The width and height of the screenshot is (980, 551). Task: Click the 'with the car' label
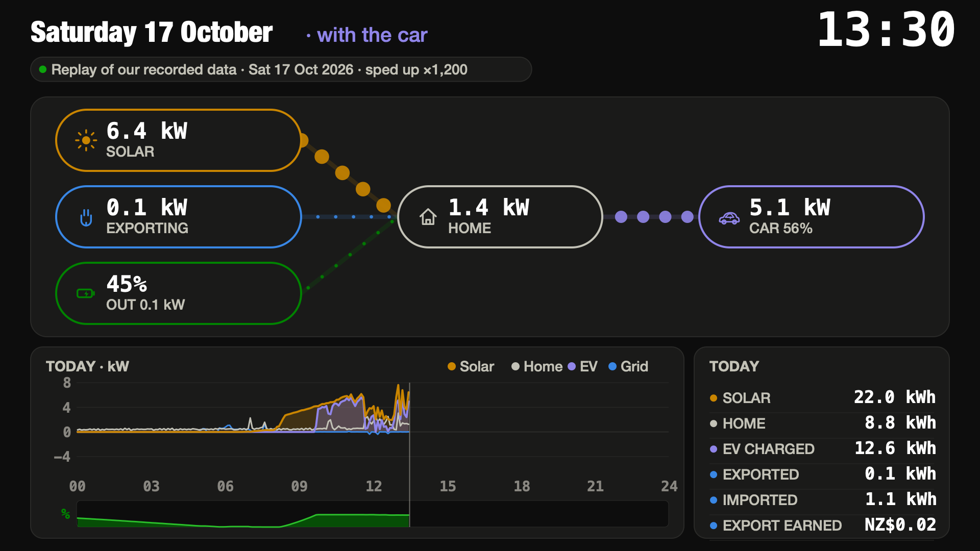[372, 35]
